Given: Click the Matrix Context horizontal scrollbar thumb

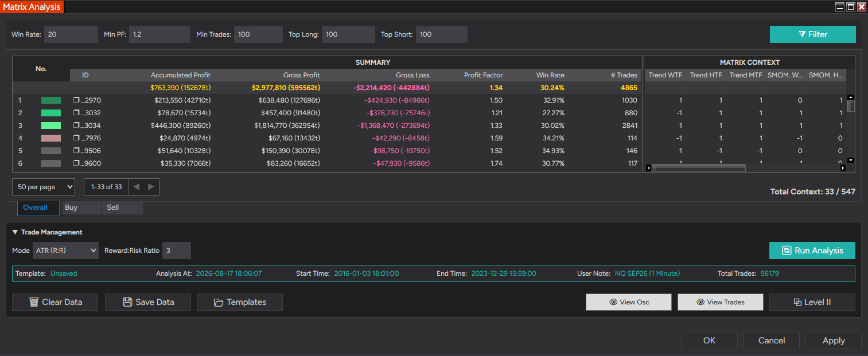Looking at the screenshot, I should (x=699, y=168).
